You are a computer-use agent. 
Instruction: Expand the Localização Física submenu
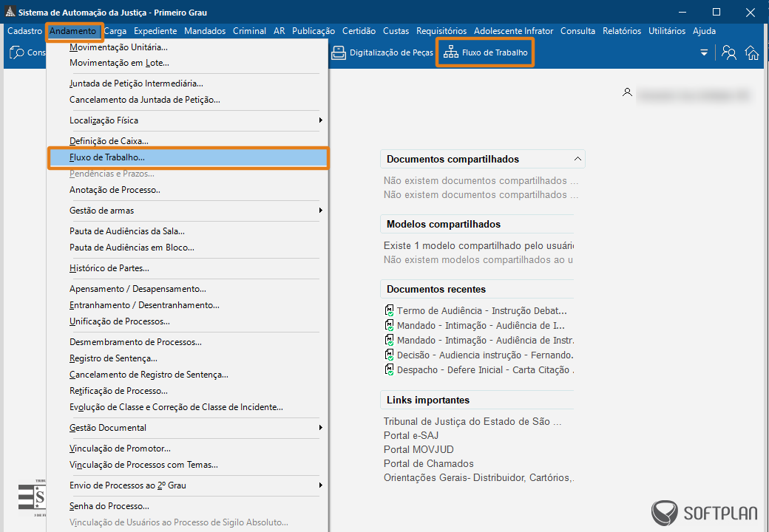(188, 120)
